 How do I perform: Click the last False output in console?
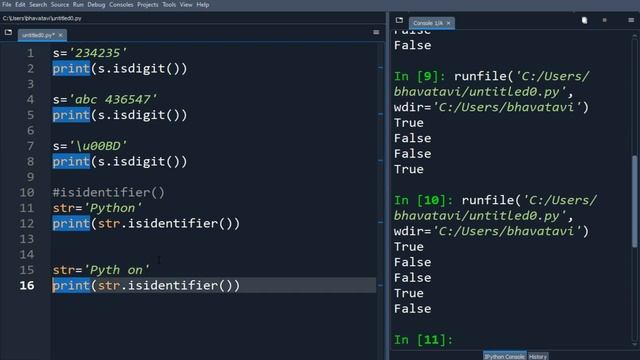(412, 309)
